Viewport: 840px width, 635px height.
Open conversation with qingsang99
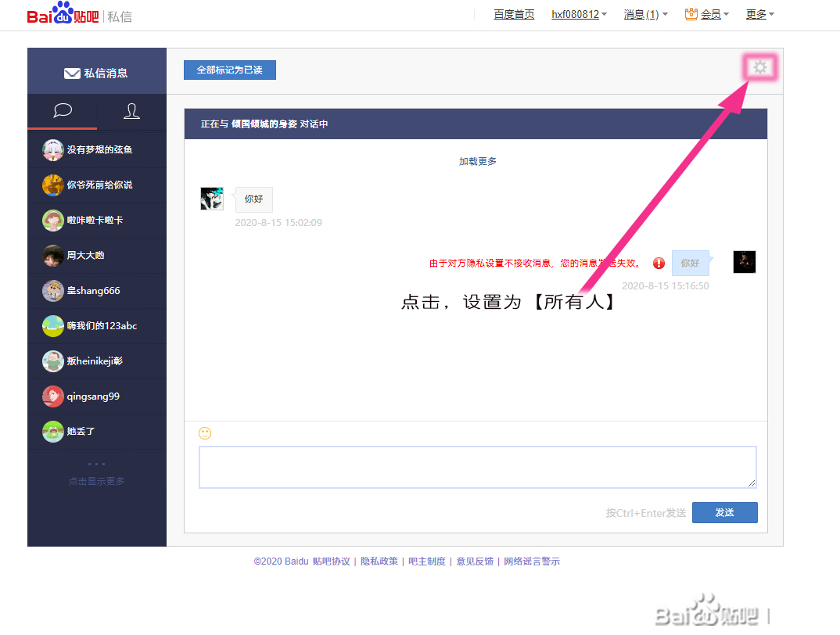point(97,396)
